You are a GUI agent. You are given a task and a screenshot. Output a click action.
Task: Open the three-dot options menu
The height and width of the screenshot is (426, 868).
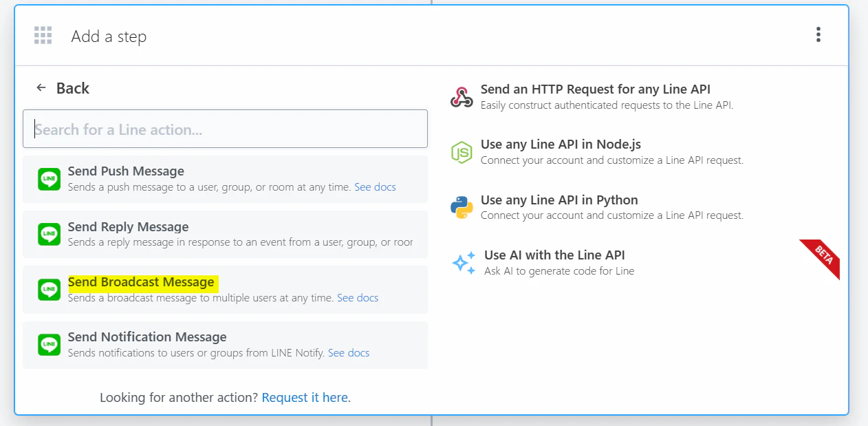pos(818,34)
